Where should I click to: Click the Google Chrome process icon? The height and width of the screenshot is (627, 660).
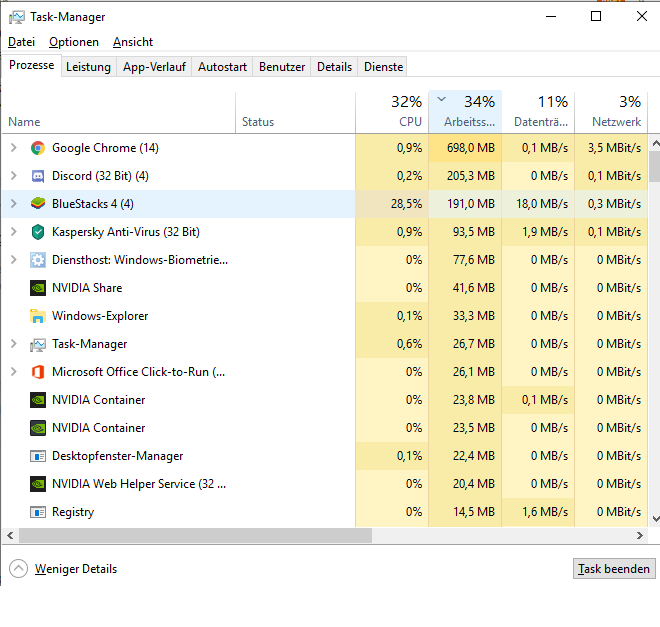click(38, 148)
